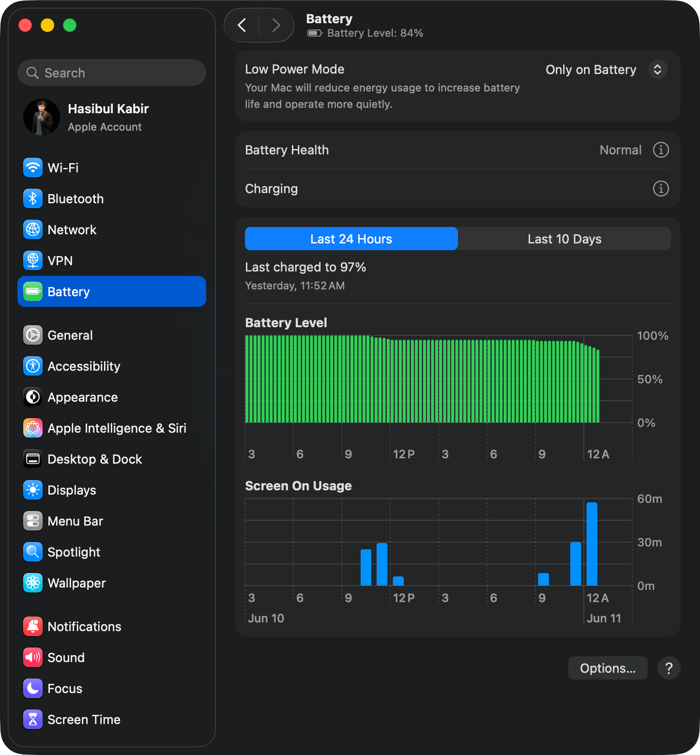The height and width of the screenshot is (755, 700).
Task: Switch to Last 24 Hours tab
Action: [x=351, y=239]
